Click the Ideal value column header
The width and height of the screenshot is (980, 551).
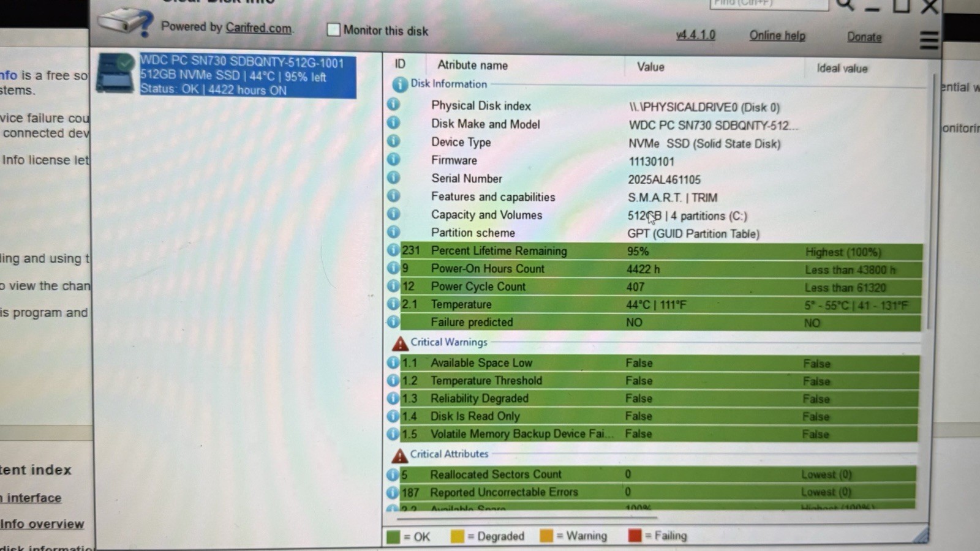pyautogui.click(x=842, y=68)
